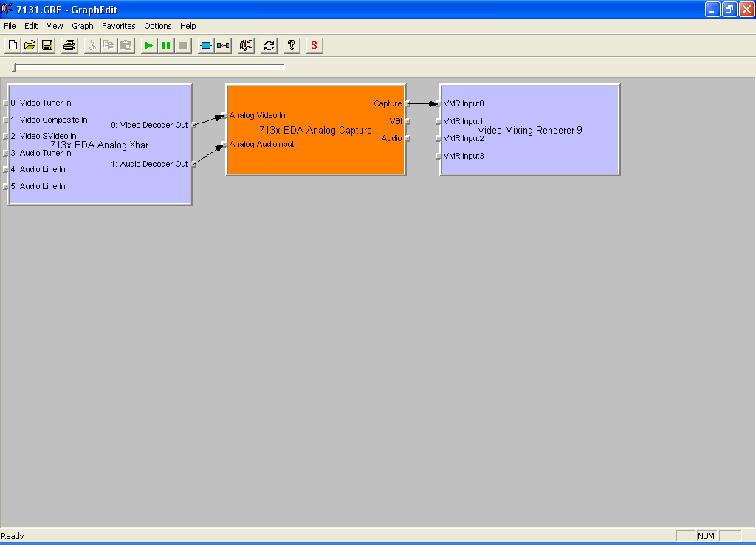The height and width of the screenshot is (545, 756).
Task: Click the Insert Filter toolbar icon
Action: click(x=206, y=45)
